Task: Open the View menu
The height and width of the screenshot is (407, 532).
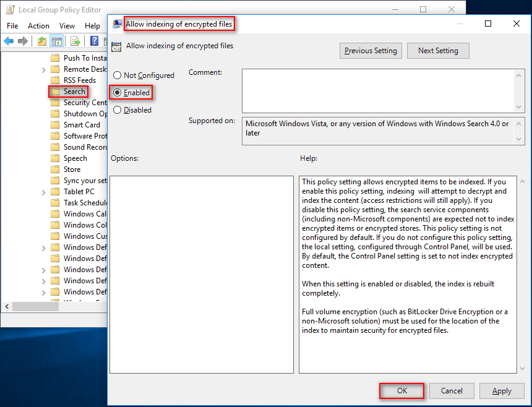Action: point(67,25)
